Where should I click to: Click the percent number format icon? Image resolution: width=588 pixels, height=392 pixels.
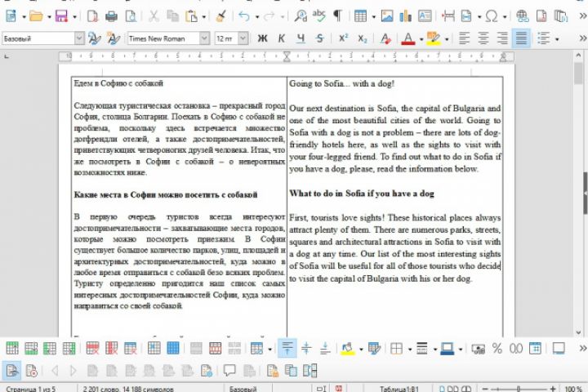tap(497, 348)
